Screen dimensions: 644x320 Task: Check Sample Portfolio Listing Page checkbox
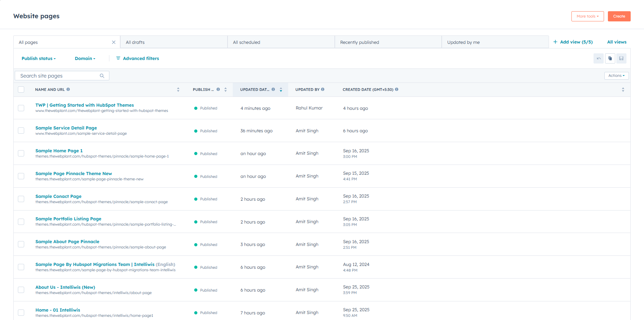(x=21, y=222)
